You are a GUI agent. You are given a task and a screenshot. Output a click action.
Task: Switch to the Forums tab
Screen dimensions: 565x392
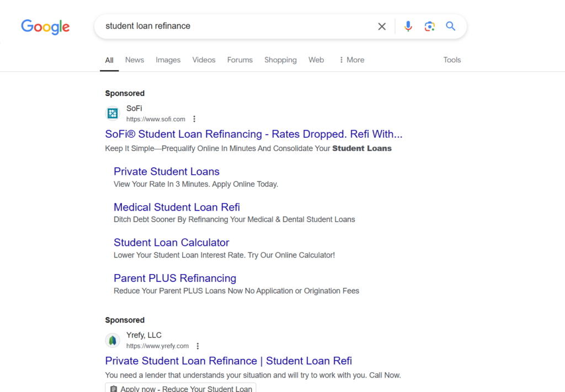(239, 60)
